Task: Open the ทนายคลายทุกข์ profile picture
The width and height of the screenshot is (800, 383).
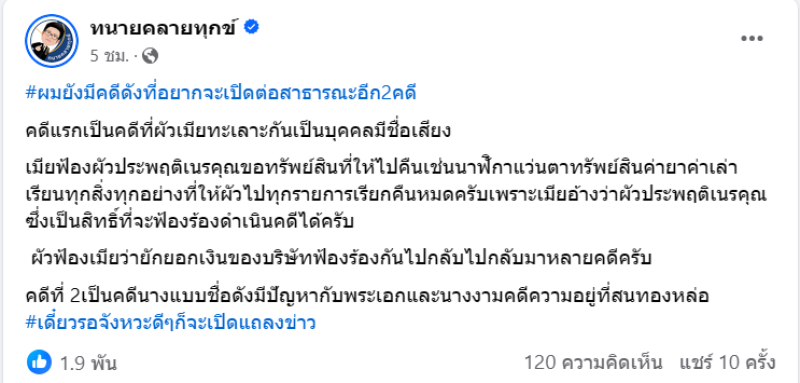Action: coord(51,41)
